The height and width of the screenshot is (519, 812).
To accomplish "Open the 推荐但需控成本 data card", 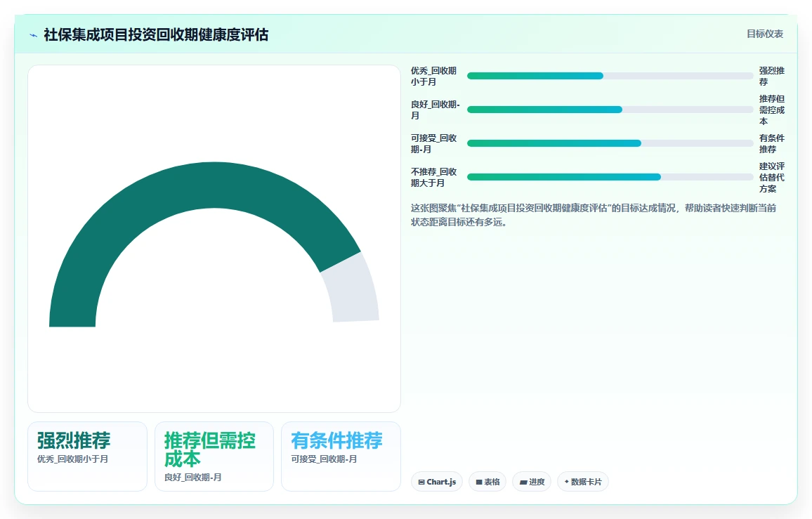I will pos(214,456).
